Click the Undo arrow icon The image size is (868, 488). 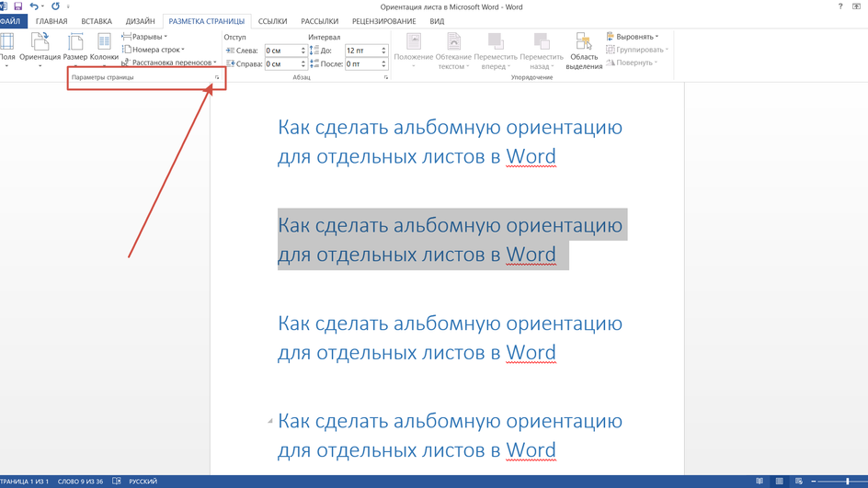34,6
